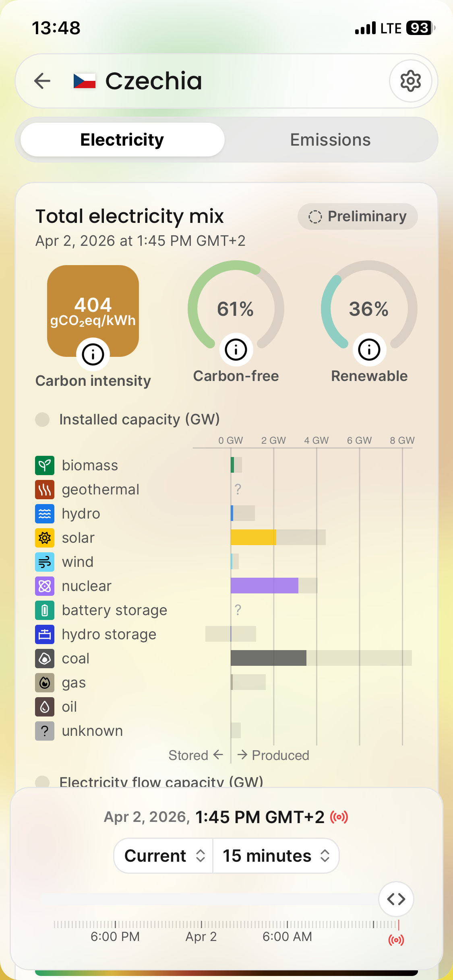Tap the red live indicator under timeline

tap(396, 940)
